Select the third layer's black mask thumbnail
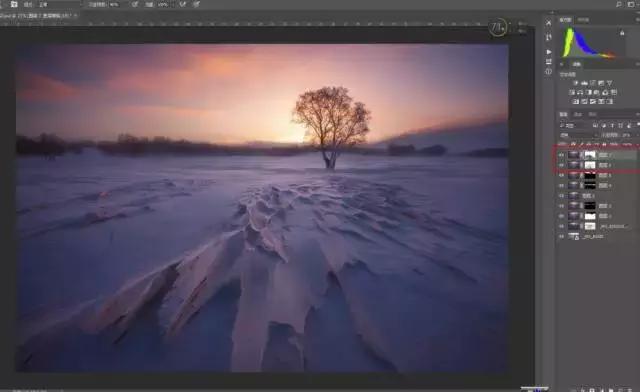Viewport: 640px width, 392px height. coord(590,175)
